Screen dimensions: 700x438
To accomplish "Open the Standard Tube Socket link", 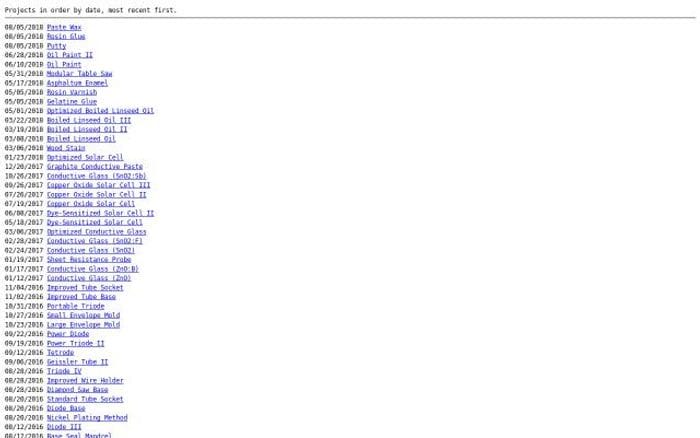I will (x=85, y=399).
